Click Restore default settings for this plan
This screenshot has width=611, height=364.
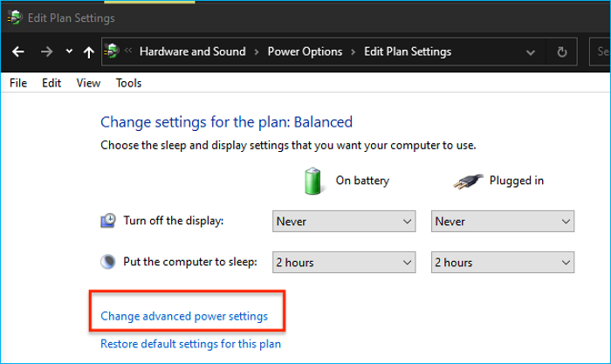190,344
